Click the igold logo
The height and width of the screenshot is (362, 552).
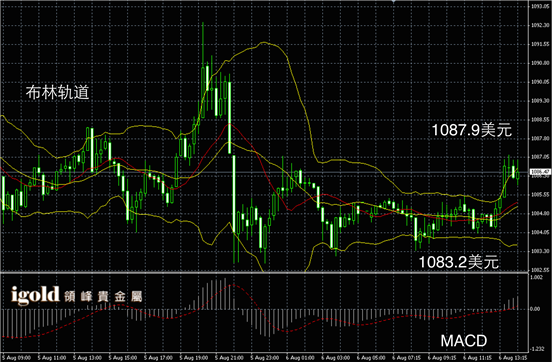[35, 295]
